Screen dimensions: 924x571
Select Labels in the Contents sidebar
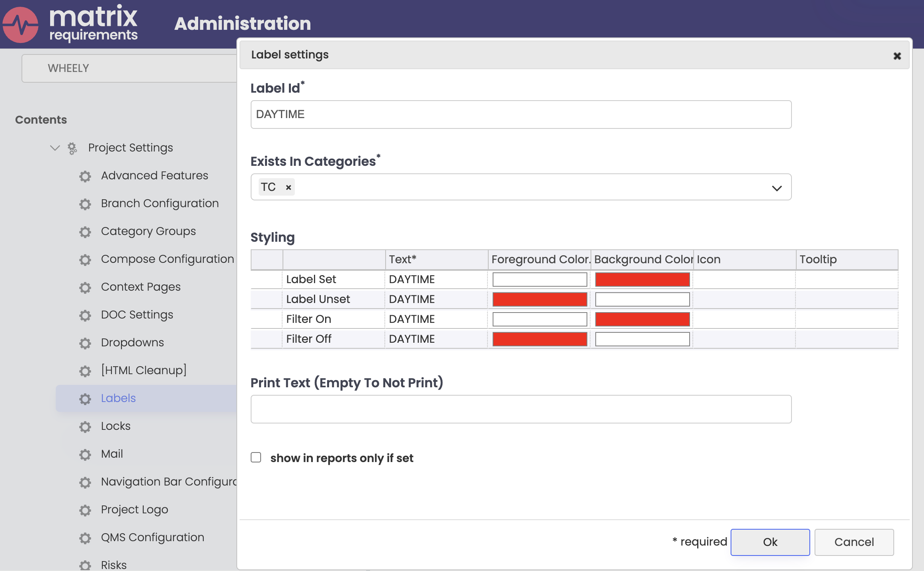[117, 398]
